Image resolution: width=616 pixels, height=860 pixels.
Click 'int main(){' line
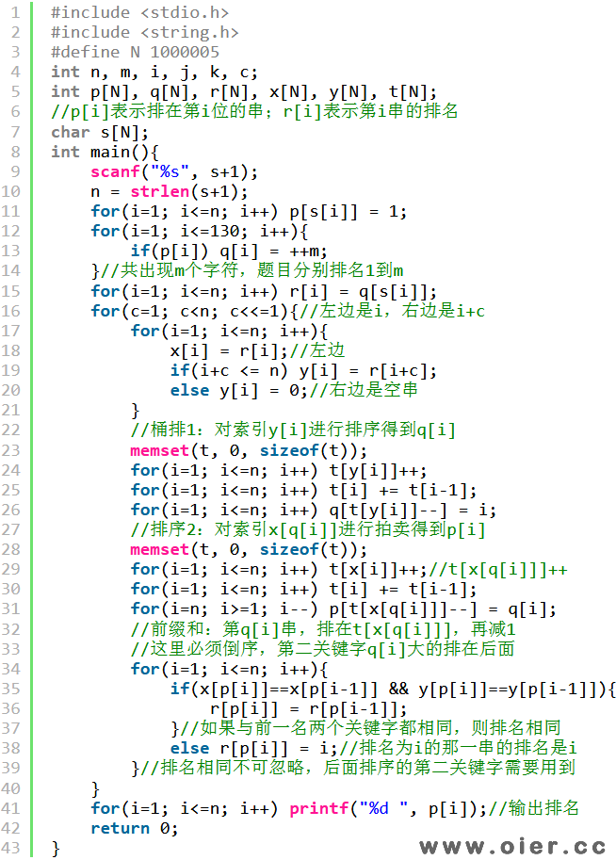[x=105, y=152]
